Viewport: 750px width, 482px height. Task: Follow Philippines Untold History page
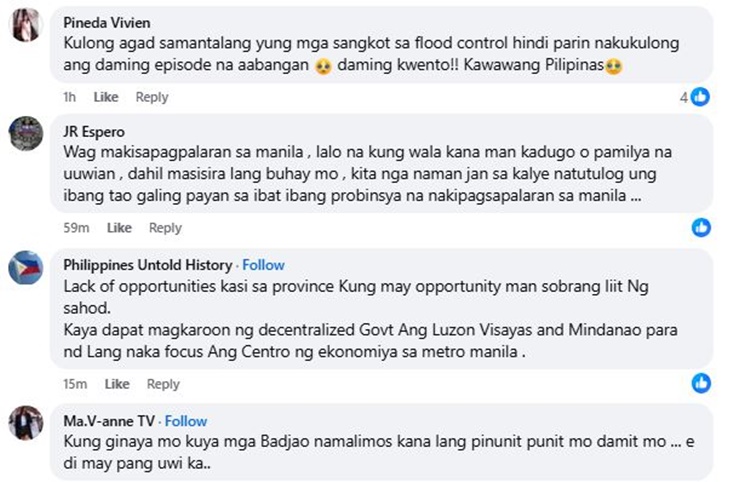coord(263,265)
